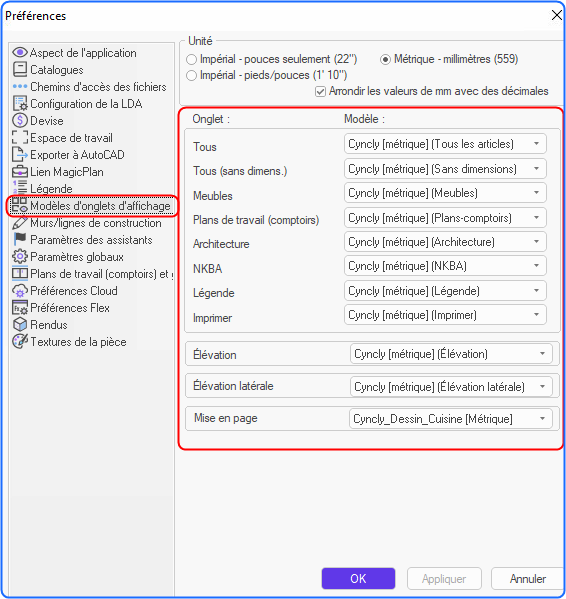Viewport: 566px width, 599px height.
Task: Confirm settings with the OK button
Action: point(358,578)
